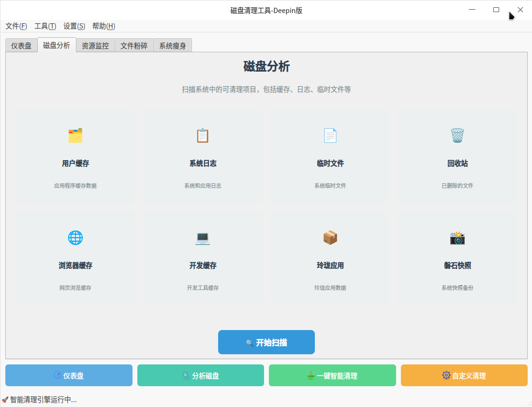Click the magnifier icon on 分析磁盘 button

(186, 376)
